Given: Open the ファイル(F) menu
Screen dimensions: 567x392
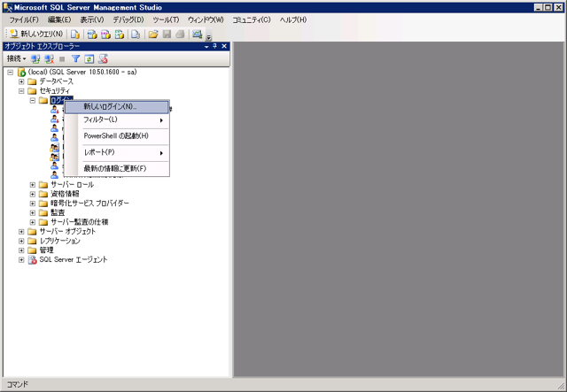Looking at the screenshot, I should pyautogui.click(x=24, y=19).
